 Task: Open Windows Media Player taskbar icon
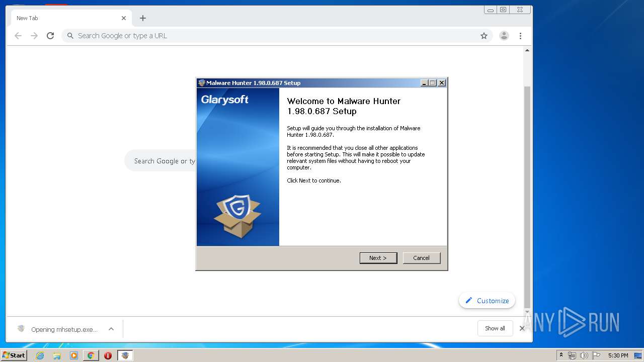click(x=74, y=355)
